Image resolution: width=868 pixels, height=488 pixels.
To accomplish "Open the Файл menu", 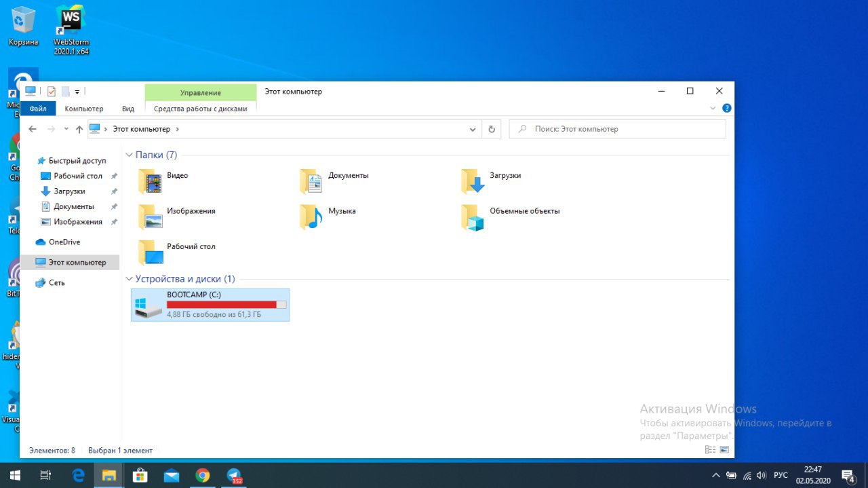I will (38, 109).
